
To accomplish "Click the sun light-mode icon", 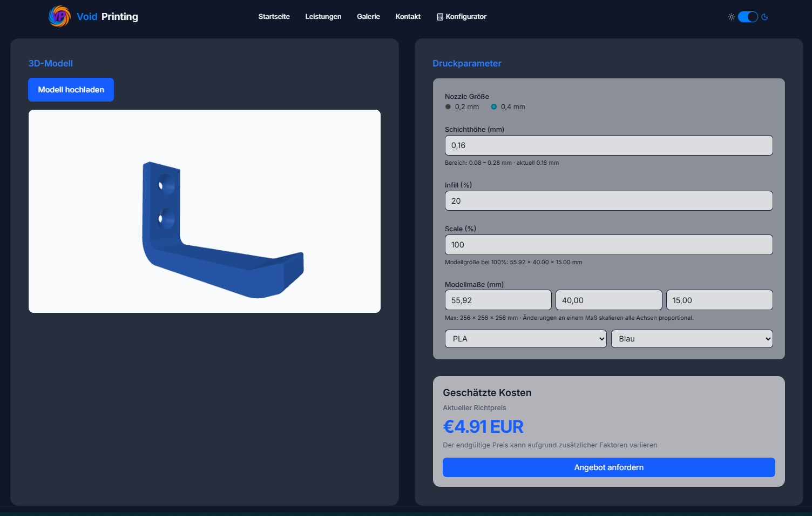I will (731, 17).
